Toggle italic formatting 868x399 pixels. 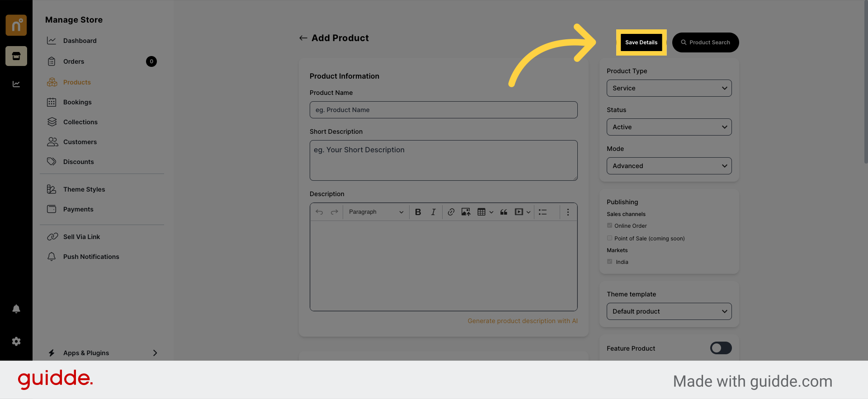(x=433, y=212)
